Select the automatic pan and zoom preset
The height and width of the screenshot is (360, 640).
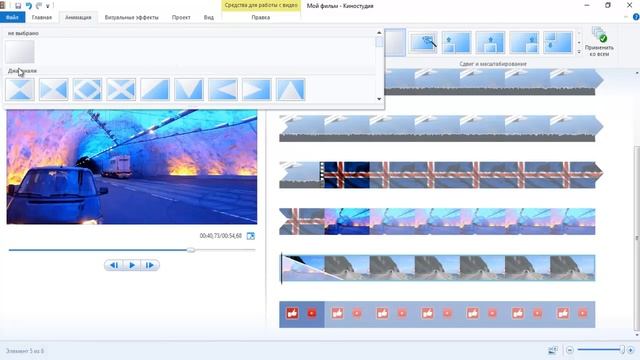423,42
